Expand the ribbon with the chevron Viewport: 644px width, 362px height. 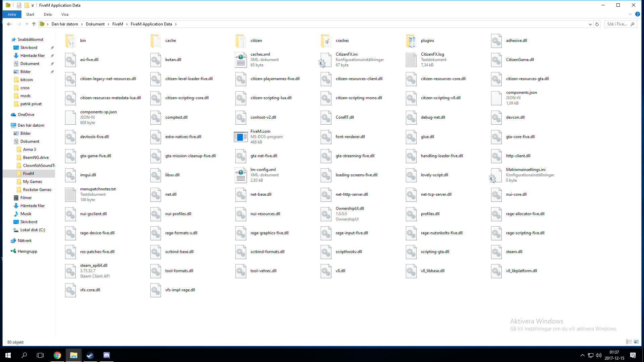[630, 14]
